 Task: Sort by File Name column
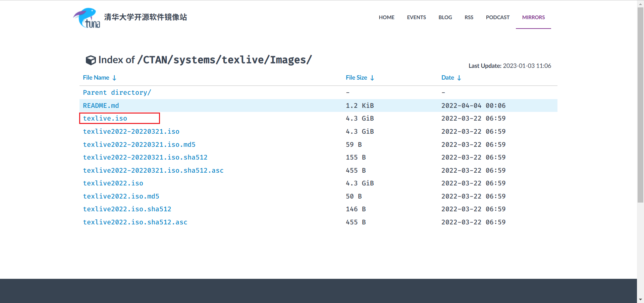(100, 78)
